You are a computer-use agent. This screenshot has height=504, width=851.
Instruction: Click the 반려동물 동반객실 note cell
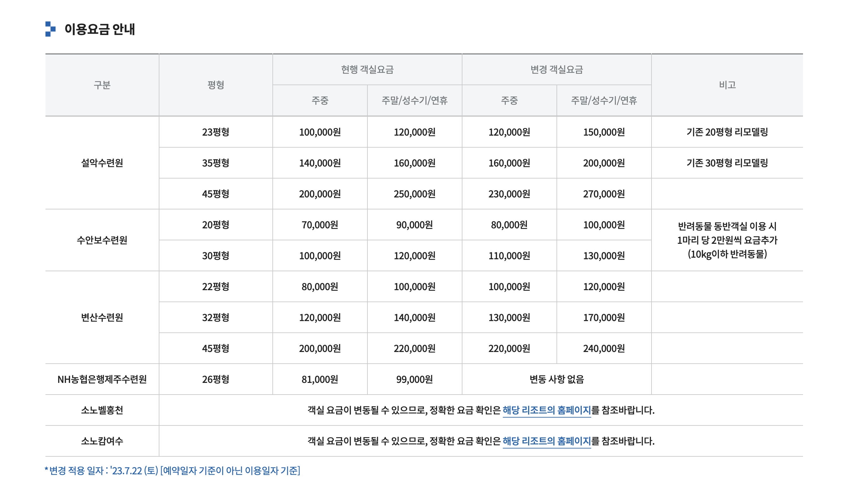click(x=727, y=240)
